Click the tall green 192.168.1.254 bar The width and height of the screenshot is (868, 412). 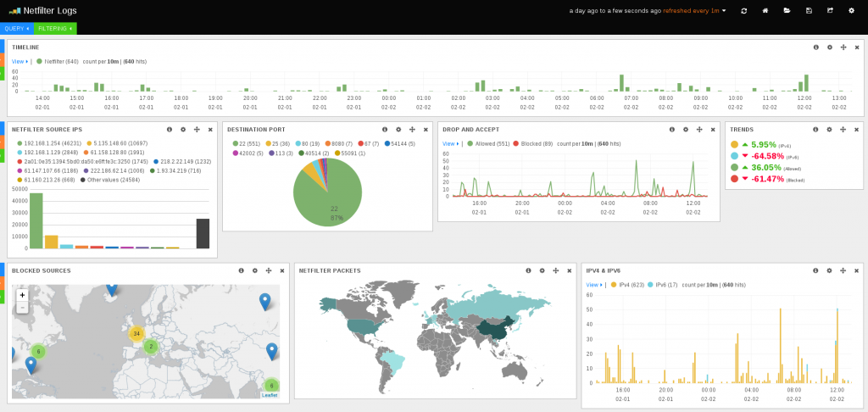point(36,220)
